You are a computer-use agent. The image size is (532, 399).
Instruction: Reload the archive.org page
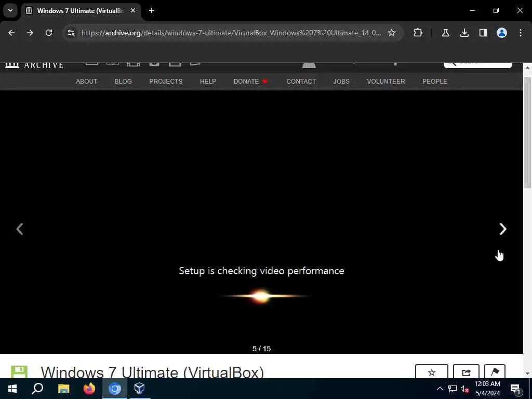tap(49, 33)
